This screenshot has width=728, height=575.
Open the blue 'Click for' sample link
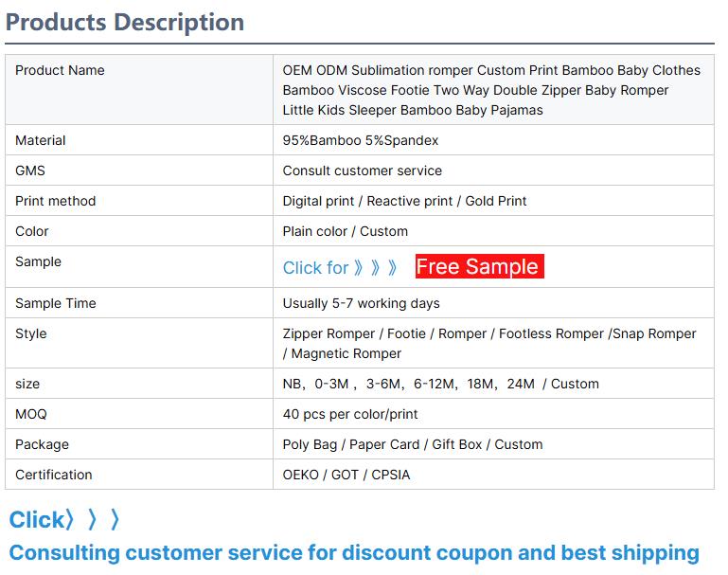[x=339, y=268]
